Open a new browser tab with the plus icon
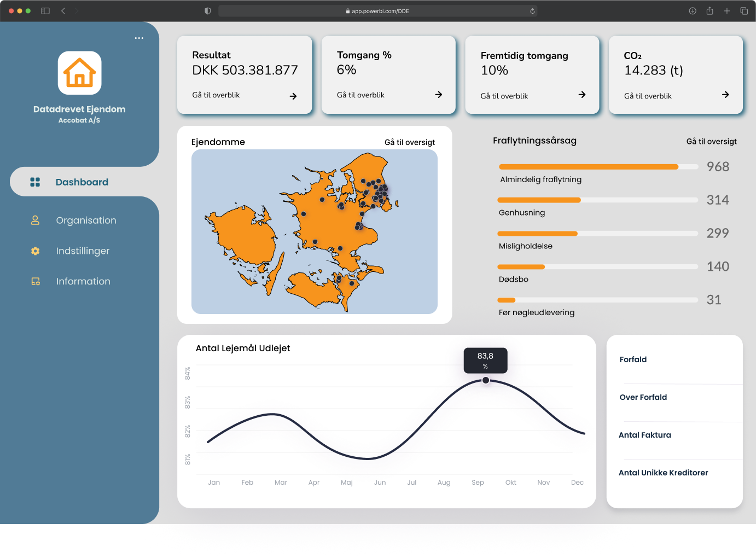The height and width of the screenshot is (558, 756). pos(727,11)
